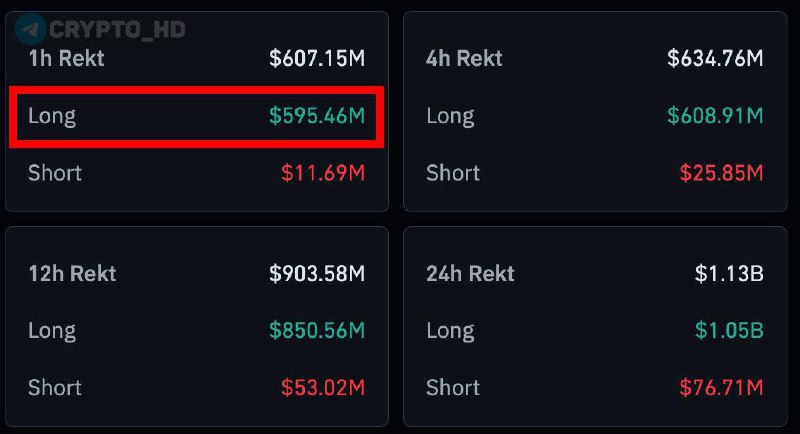Select the 12h Rekt card title
Image resolution: width=800 pixels, height=434 pixels.
[x=72, y=273]
